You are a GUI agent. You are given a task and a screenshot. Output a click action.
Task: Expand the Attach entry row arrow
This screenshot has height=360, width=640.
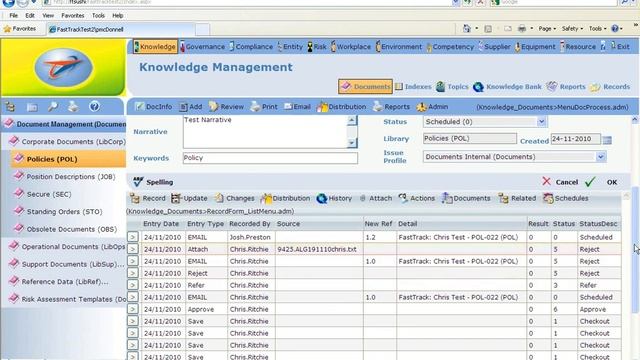133,249
